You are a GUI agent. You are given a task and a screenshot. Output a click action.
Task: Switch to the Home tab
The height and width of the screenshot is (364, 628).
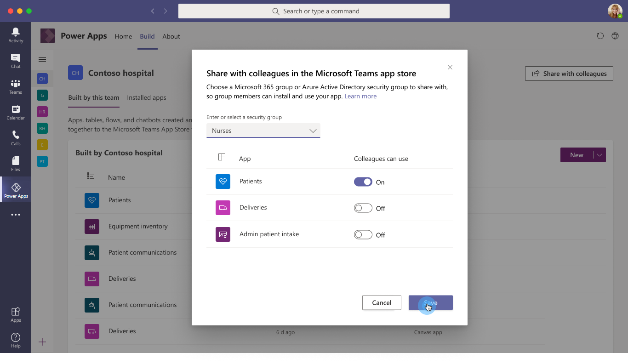(x=123, y=36)
